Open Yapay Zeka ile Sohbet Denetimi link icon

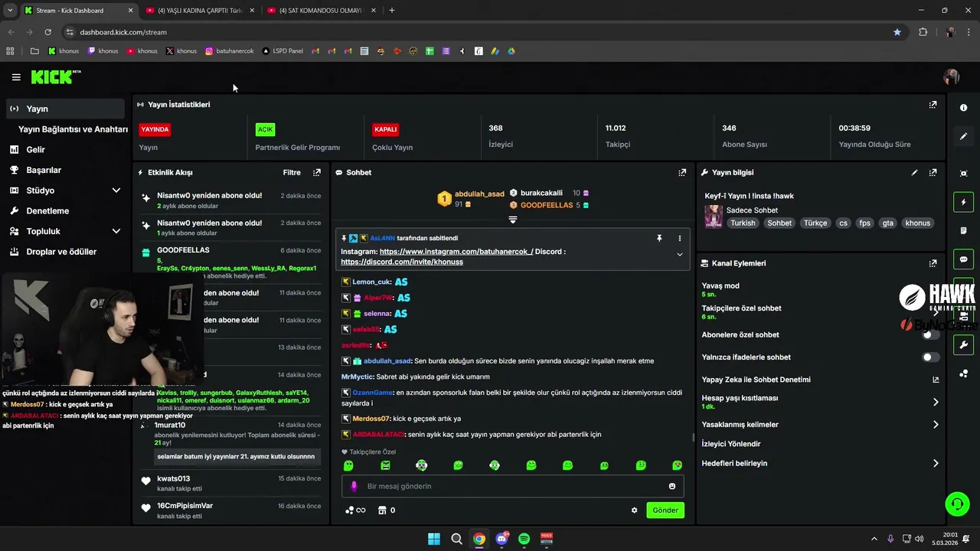(936, 380)
